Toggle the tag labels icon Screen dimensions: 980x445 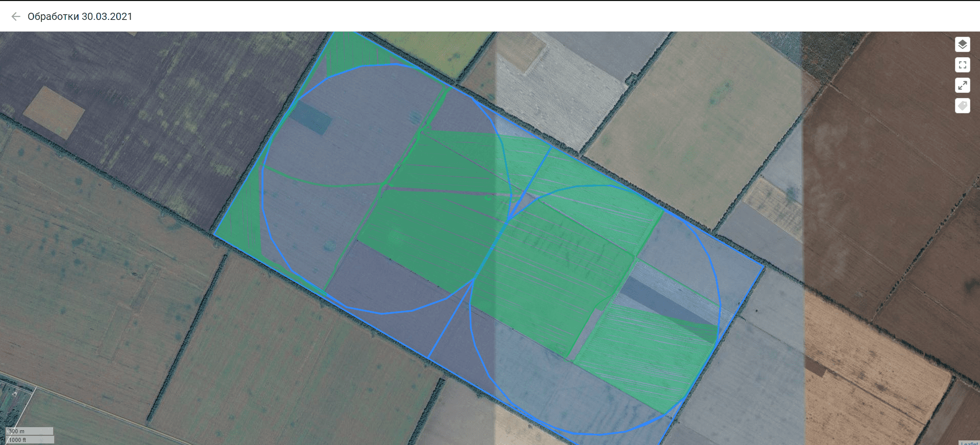point(962,106)
